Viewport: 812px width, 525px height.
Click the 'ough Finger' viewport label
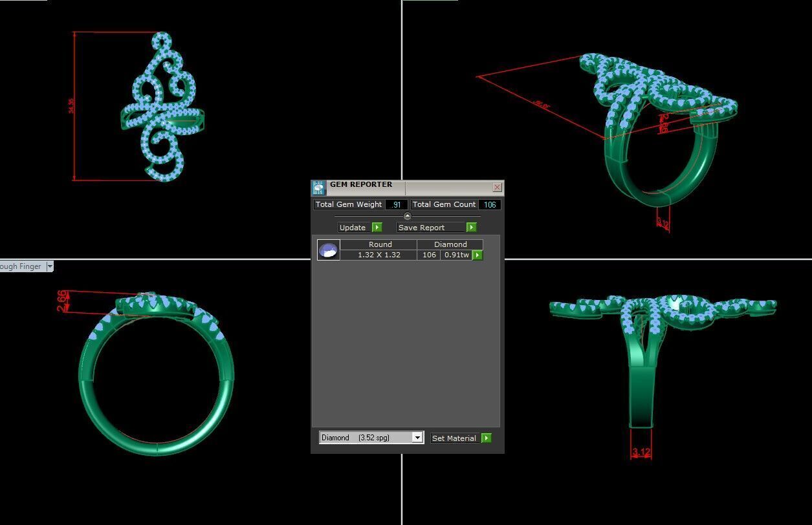[21, 266]
